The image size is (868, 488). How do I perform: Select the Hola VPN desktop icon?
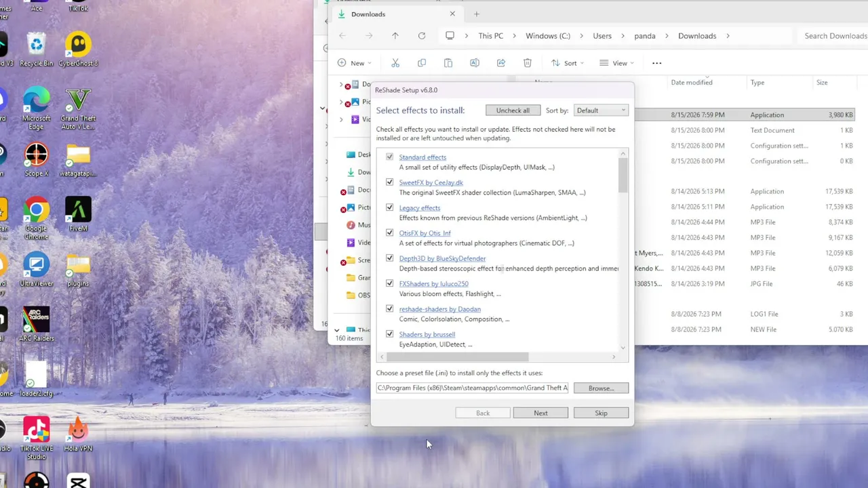[x=78, y=434]
